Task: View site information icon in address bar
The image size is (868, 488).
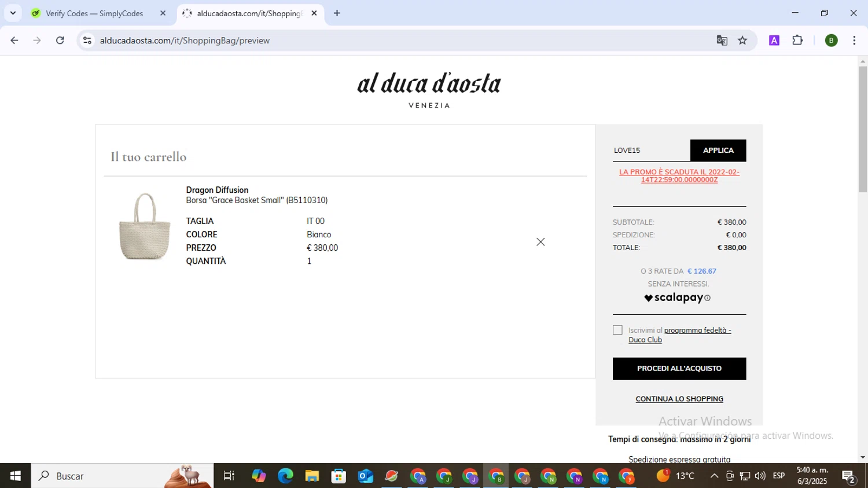Action: [x=87, y=41]
